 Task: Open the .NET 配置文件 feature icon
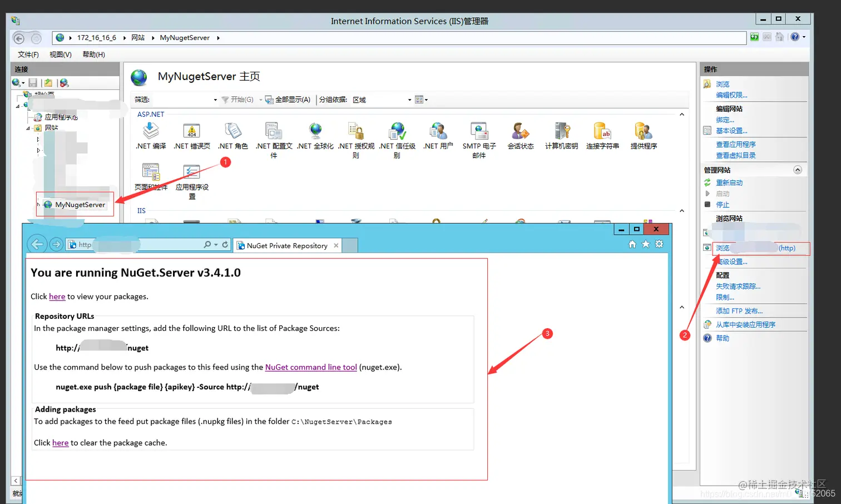coord(274,131)
